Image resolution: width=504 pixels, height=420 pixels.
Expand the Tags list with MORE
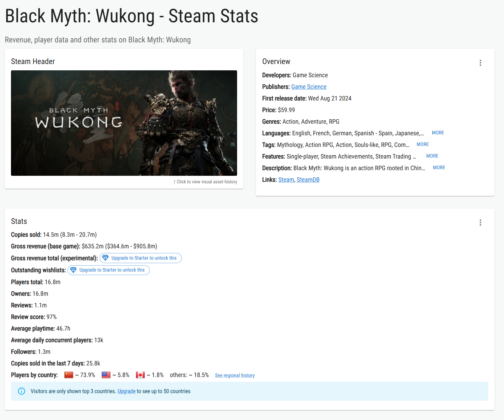[423, 144]
